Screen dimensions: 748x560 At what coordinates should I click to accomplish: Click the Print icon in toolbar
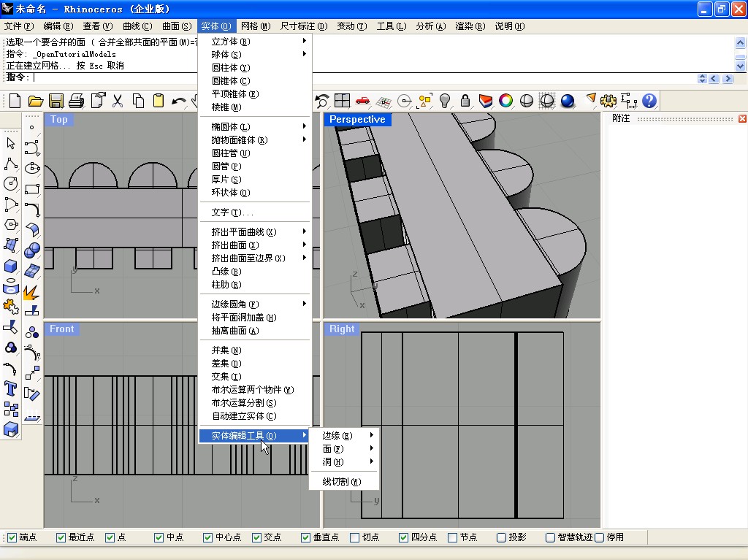[77, 101]
